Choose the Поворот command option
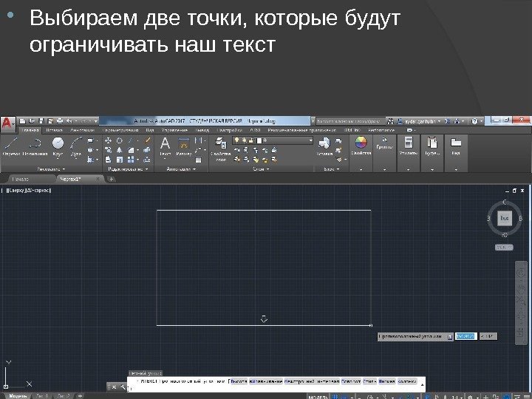The width and height of the screenshot is (532, 399). coord(351,381)
